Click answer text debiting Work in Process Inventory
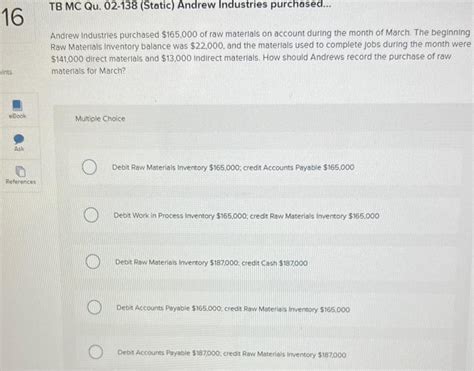Screen dimensions: 474x371 click(246, 216)
